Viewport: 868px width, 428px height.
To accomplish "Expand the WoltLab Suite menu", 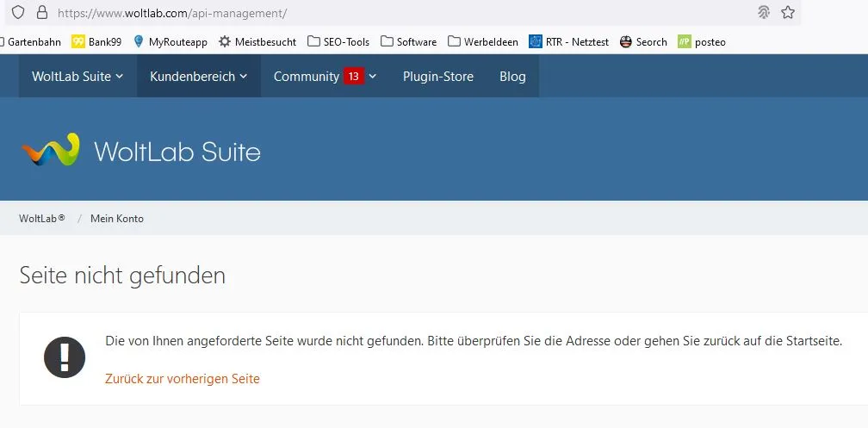I will pos(77,77).
